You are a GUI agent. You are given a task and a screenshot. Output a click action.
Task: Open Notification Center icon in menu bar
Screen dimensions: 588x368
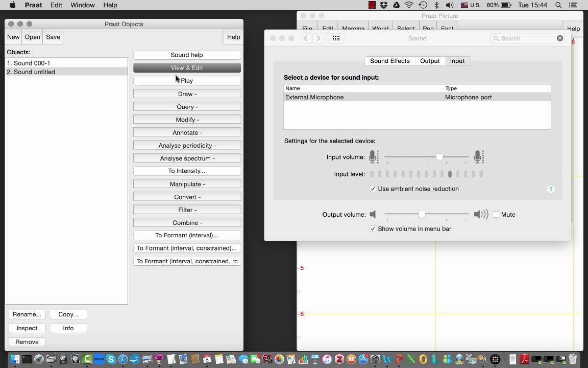point(573,5)
